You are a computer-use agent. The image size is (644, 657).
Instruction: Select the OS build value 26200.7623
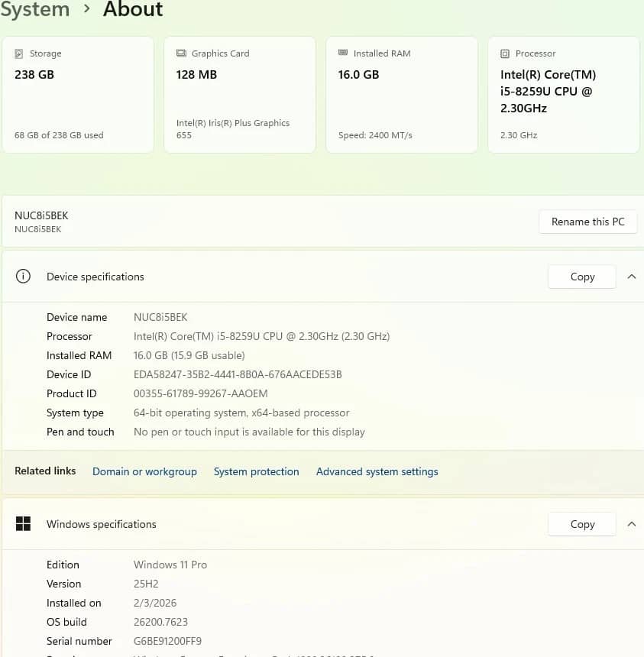160,622
